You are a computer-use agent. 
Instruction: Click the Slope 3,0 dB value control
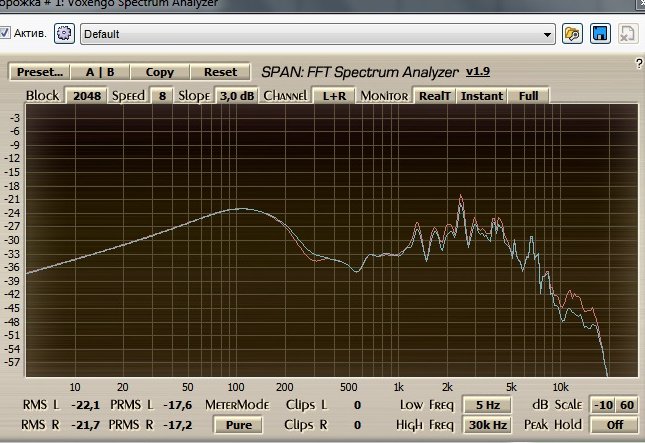(x=237, y=96)
